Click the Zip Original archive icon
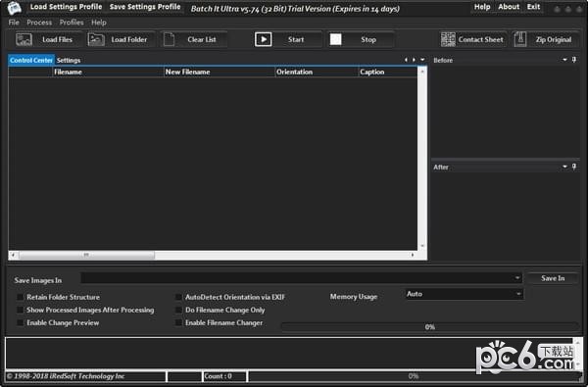The width and height of the screenshot is (588, 387). 520,39
